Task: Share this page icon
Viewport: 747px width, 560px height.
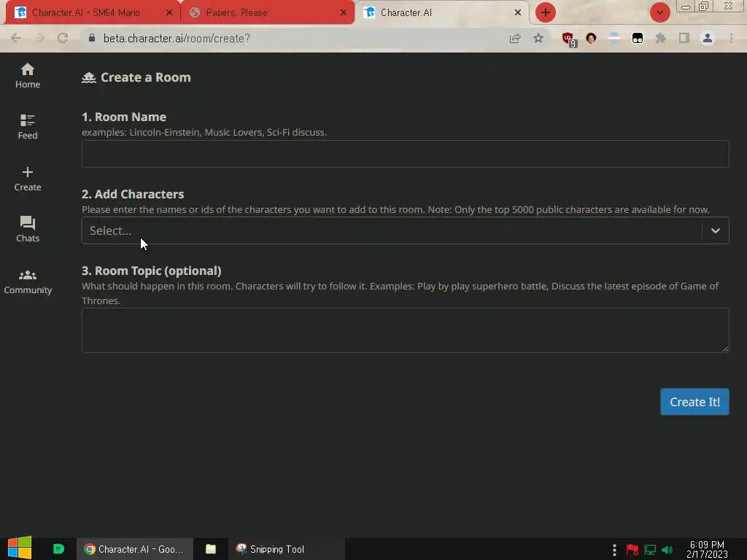Action: pyautogui.click(x=515, y=39)
